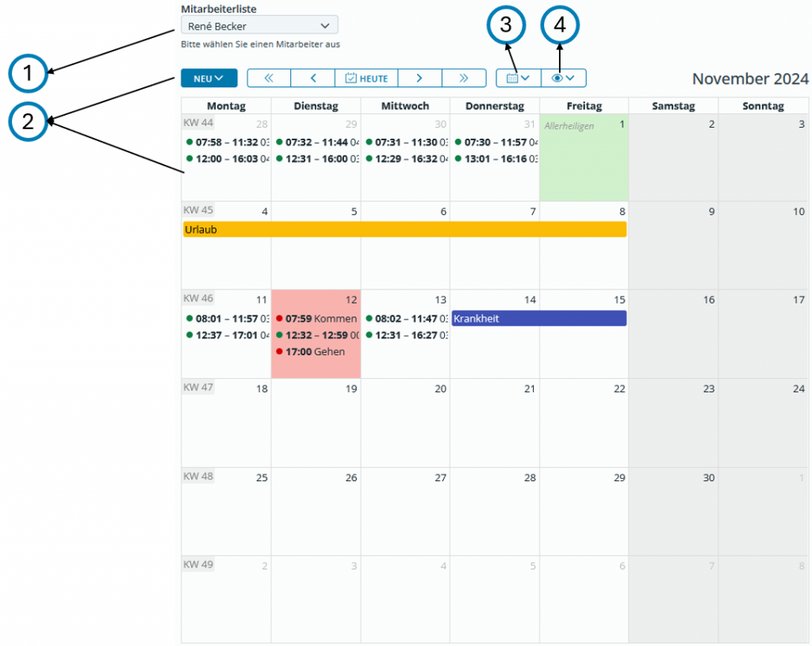Go to next month with single-right arrow

[419, 78]
